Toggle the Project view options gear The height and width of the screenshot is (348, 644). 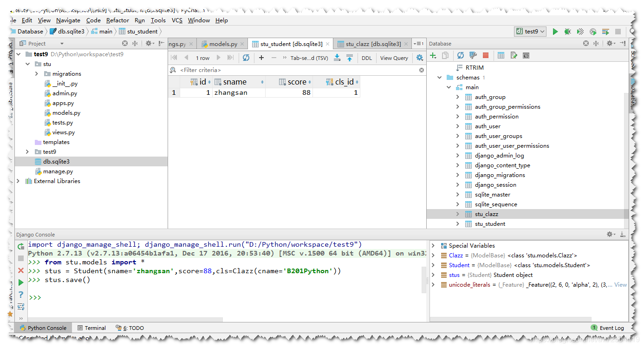click(149, 43)
